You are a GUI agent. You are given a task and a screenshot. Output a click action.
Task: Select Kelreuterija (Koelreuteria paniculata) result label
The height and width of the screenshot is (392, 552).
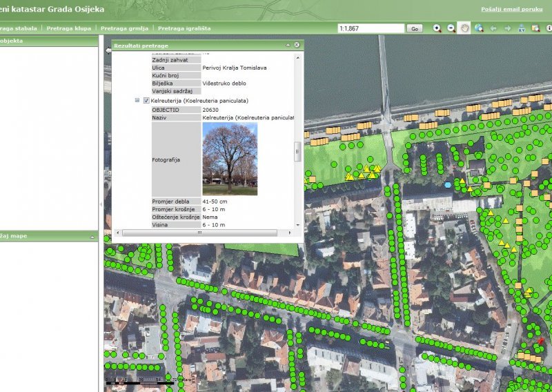[x=199, y=101]
